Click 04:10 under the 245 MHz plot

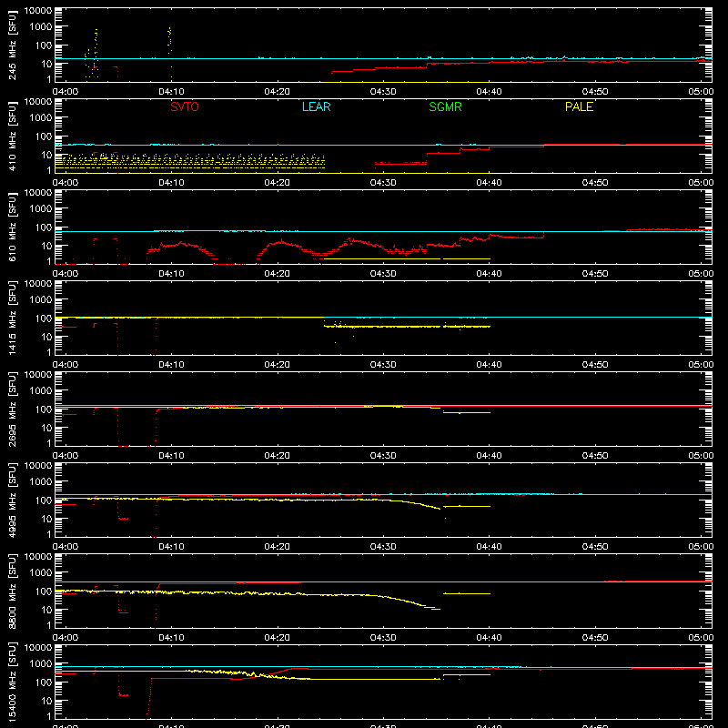[x=171, y=92]
